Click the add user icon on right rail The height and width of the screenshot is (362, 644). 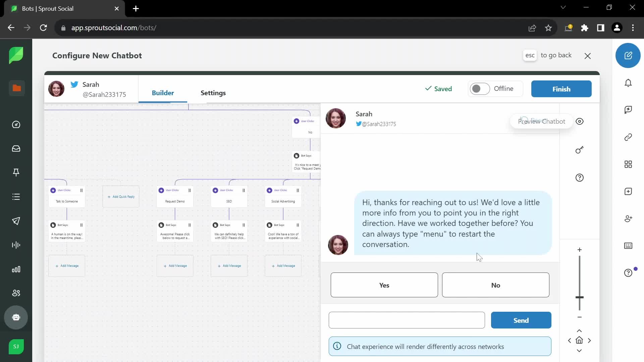628,219
